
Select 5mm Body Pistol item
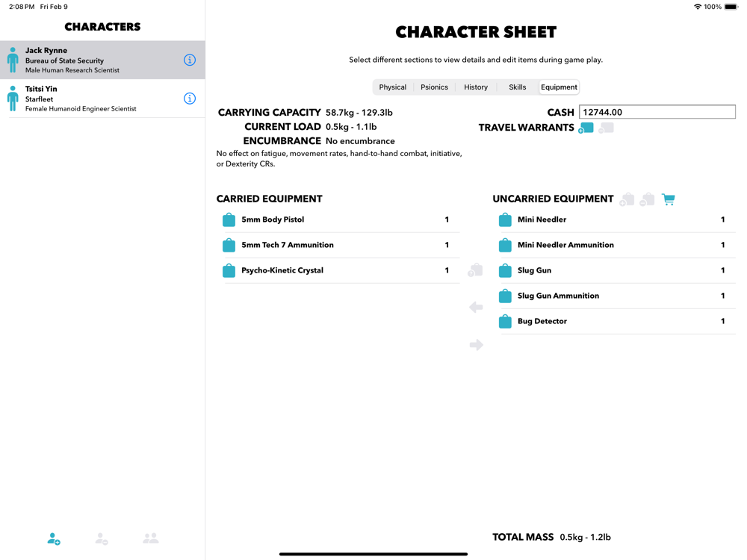(341, 220)
